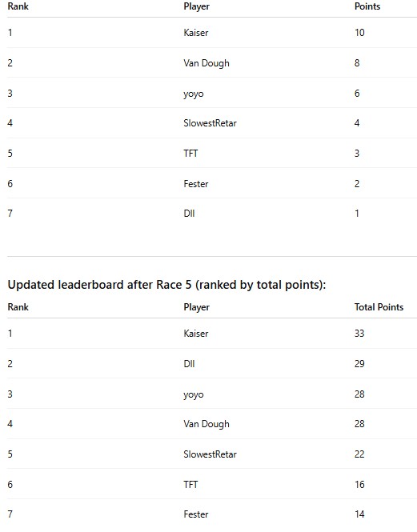The width and height of the screenshot is (417, 532).
Task: Click Van Dough in updated leaderboard
Action: pyautogui.click(x=206, y=424)
